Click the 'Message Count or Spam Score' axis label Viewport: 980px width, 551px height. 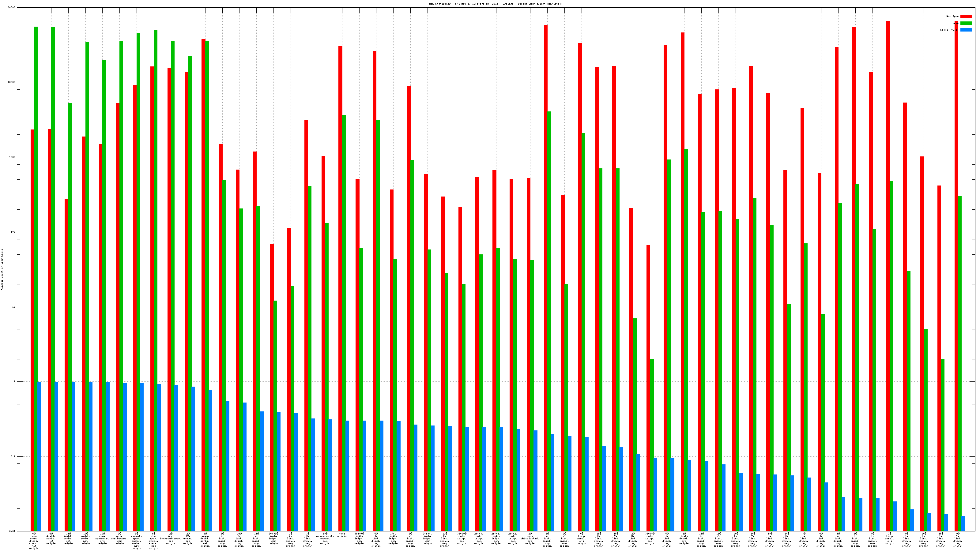click(2, 270)
